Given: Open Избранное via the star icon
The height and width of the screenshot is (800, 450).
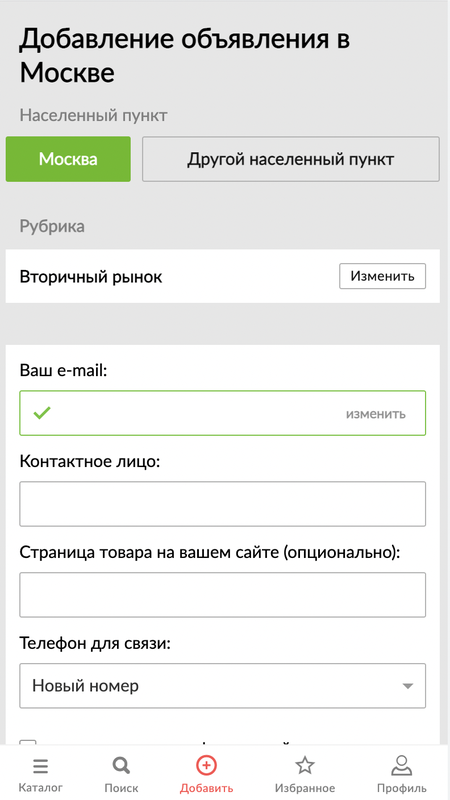Looking at the screenshot, I should 305,765.
